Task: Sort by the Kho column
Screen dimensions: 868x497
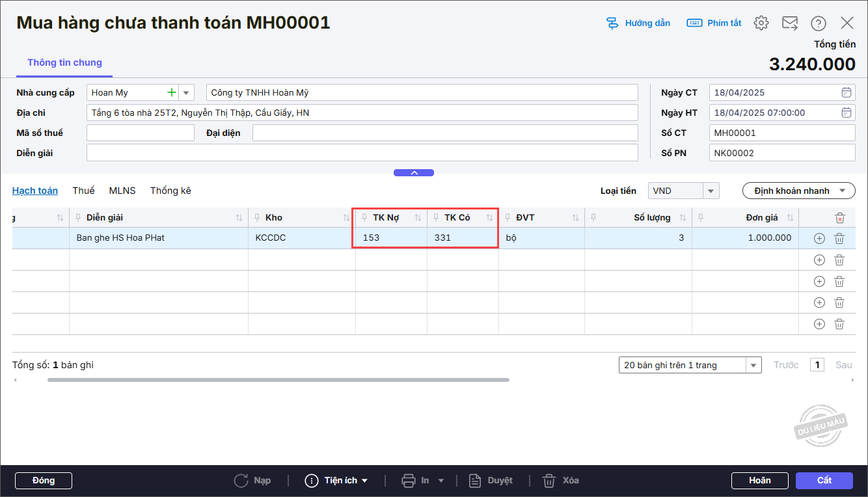Action: click(x=346, y=218)
